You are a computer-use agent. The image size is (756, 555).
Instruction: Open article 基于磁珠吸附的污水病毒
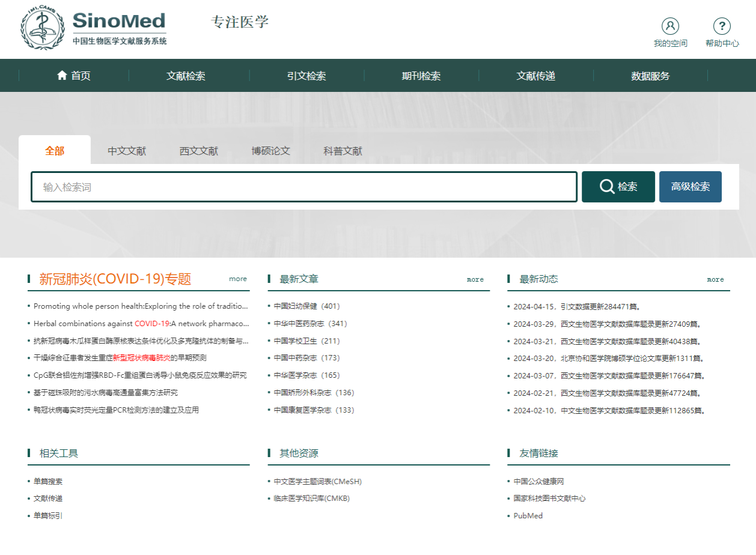point(106,393)
